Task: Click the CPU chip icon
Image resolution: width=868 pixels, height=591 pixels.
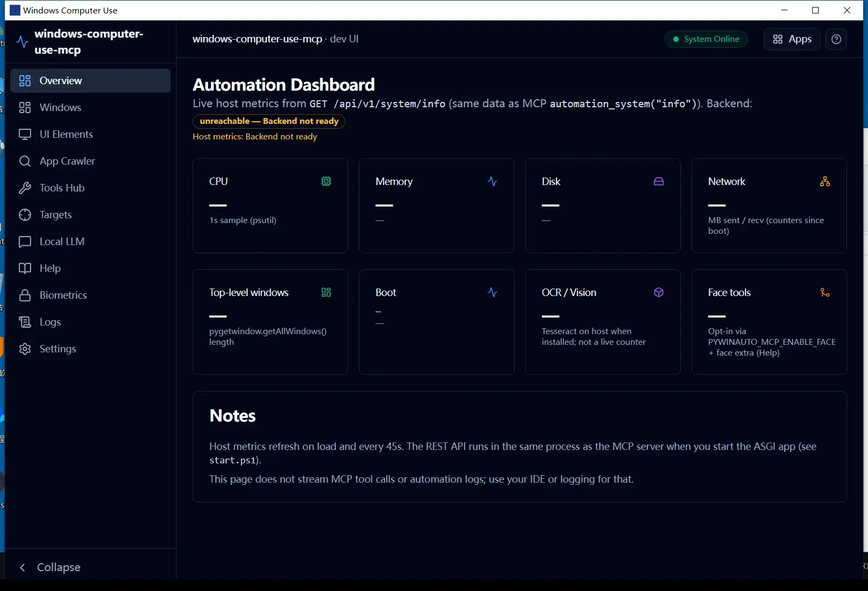Action: pyautogui.click(x=326, y=181)
